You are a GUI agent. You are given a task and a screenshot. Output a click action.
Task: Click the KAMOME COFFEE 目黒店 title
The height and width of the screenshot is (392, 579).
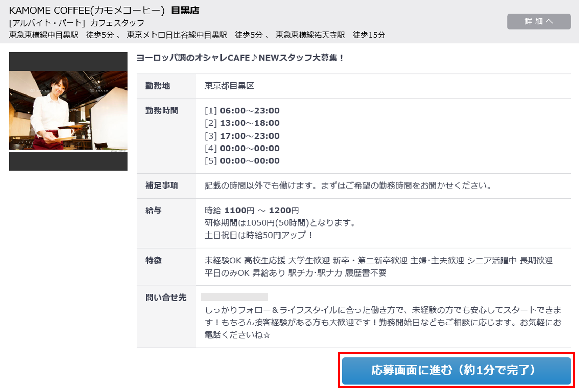pyautogui.click(x=104, y=10)
